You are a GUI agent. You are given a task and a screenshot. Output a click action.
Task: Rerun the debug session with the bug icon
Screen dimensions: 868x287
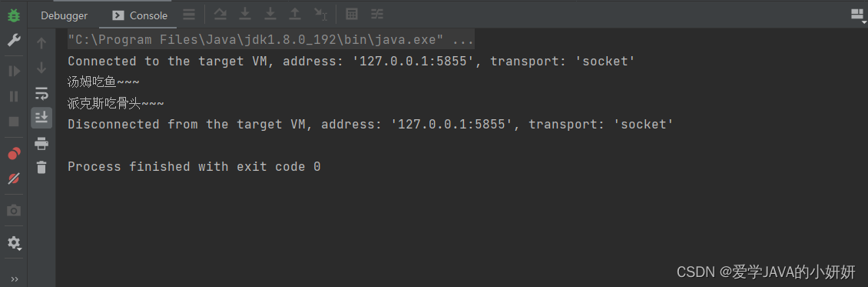14,15
